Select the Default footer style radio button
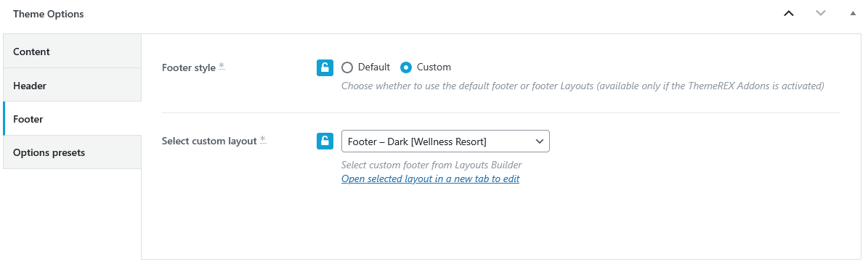This screenshot has width=868, height=267. [347, 67]
